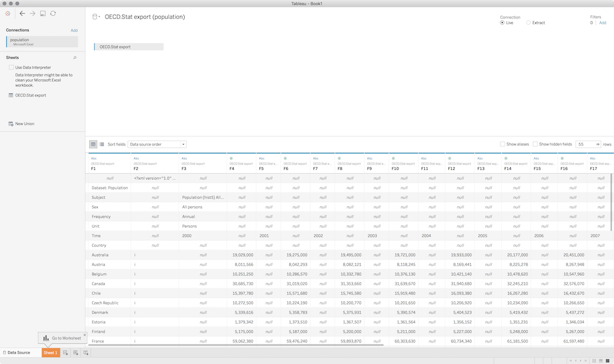The height and width of the screenshot is (364, 614).
Task: Click the value 19,029,000 in the grid
Action: pyautogui.click(x=243, y=255)
